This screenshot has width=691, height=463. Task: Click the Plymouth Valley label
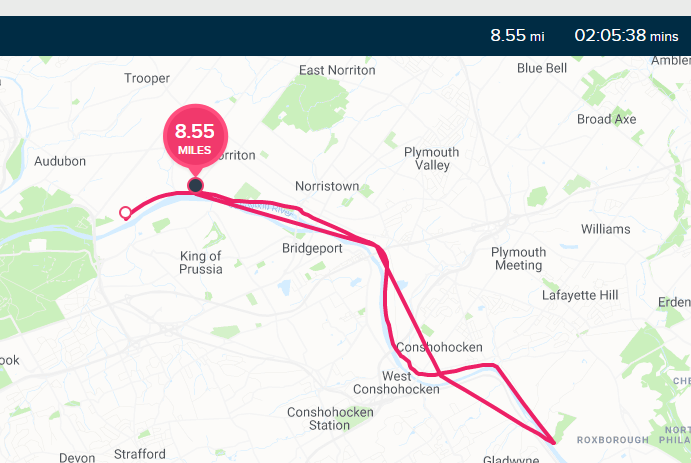click(x=431, y=159)
